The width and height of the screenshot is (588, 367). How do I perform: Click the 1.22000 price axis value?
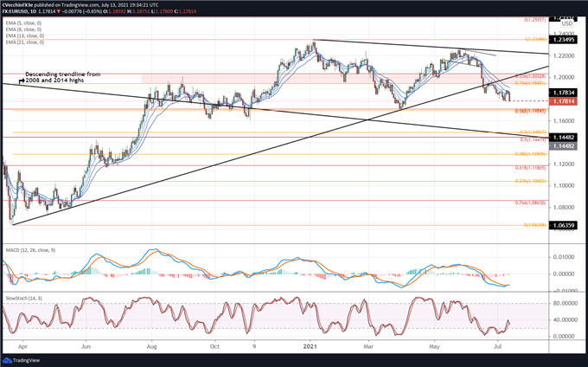pos(564,55)
